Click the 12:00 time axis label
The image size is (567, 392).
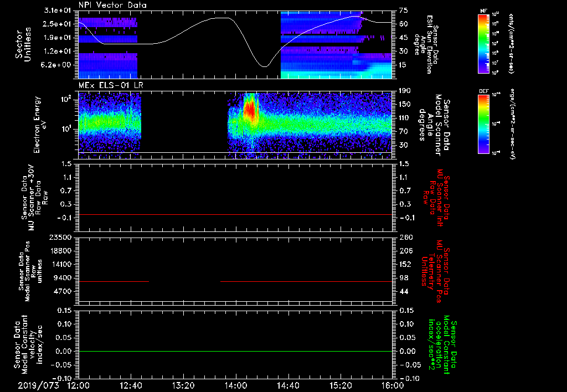tap(79, 385)
